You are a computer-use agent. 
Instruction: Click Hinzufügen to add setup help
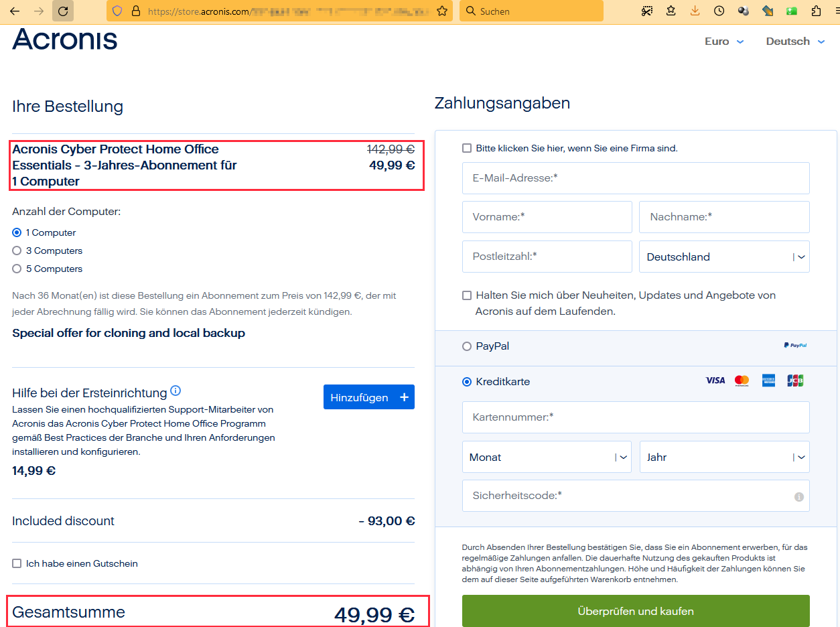[x=369, y=397]
